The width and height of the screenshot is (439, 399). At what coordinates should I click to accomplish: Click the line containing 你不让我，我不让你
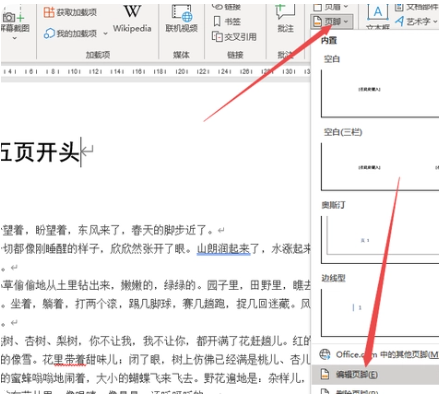click(155, 341)
